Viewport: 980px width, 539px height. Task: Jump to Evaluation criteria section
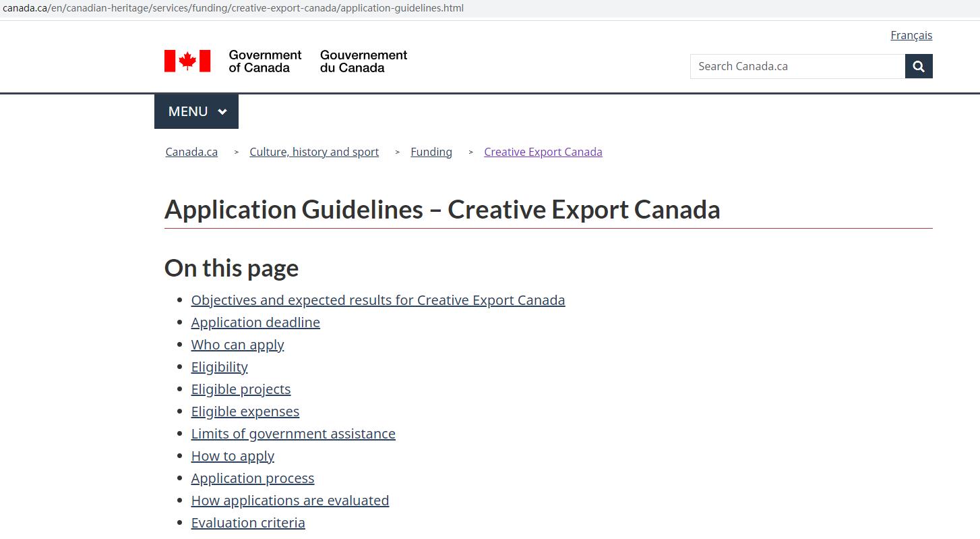pyautogui.click(x=247, y=523)
